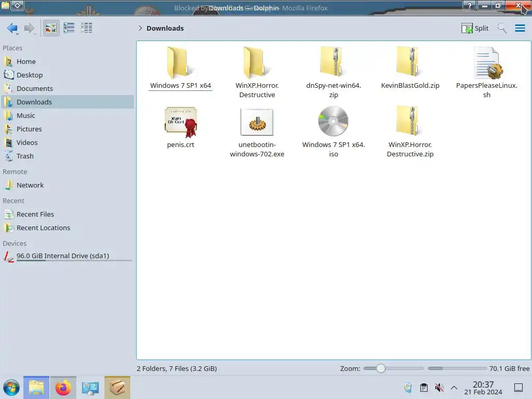Open the clipboard tray icon
This screenshot has width=532, height=399.
(424, 388)
